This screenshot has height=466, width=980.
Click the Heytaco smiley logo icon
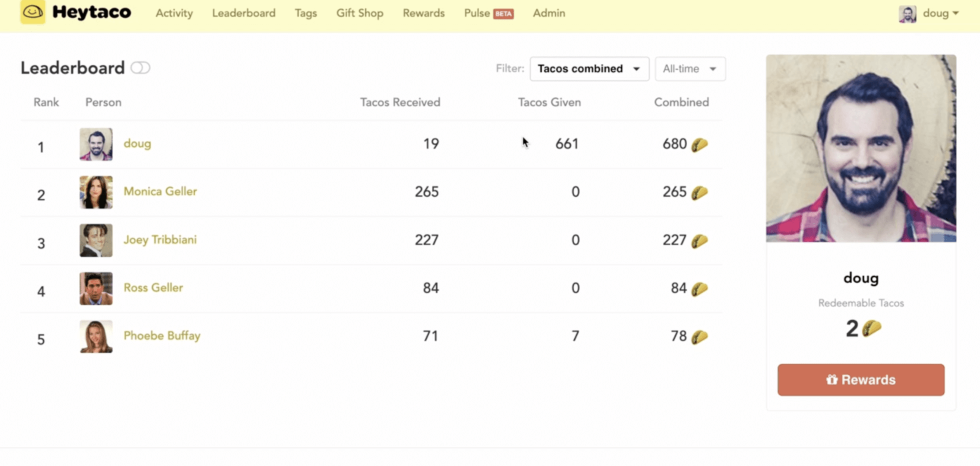coord(32,12)
